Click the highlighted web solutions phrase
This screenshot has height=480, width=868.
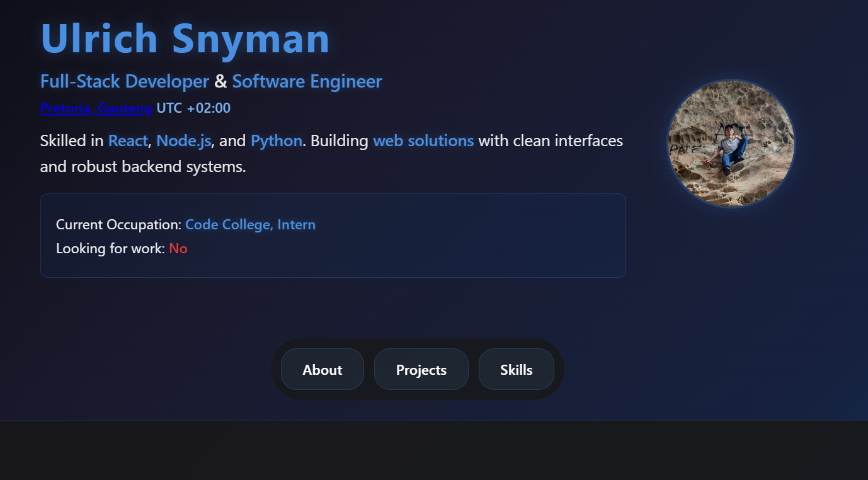424,140
